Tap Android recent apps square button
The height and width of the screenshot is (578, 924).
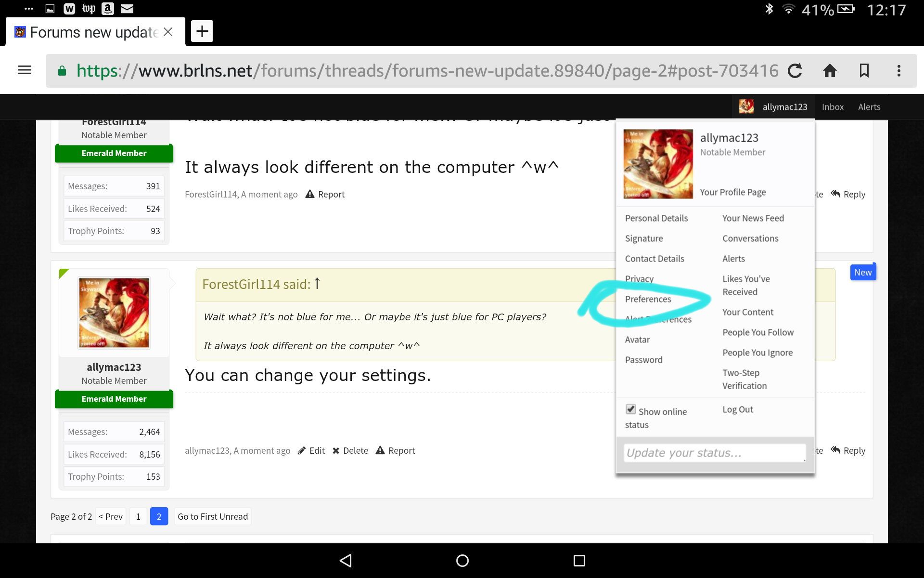coord(579,560)
